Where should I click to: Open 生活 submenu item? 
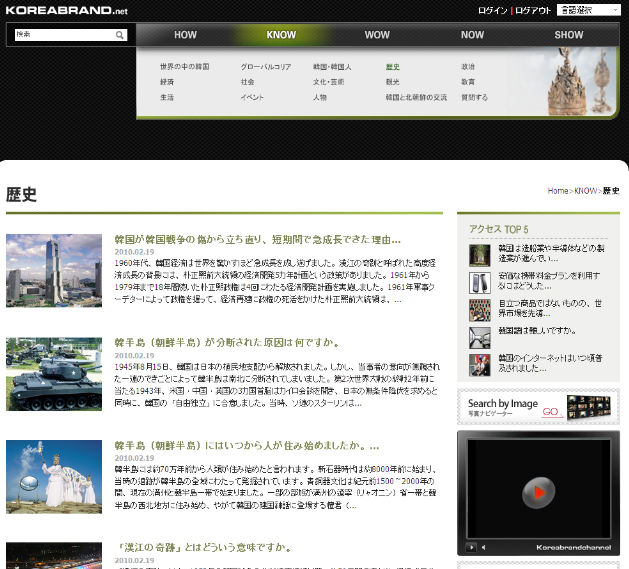tap(167, 97)
